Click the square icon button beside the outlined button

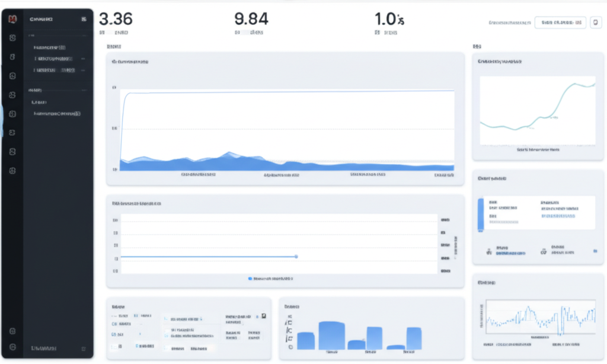click(x=596, y=23)
